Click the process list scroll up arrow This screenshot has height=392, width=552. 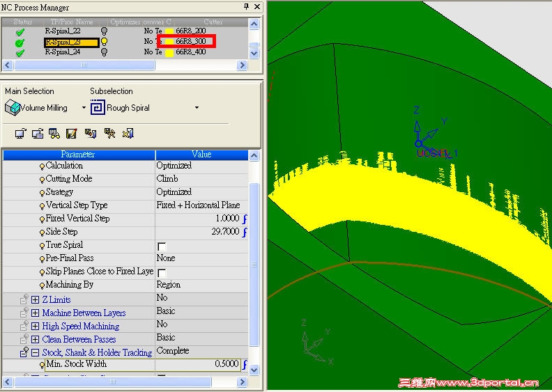(254, 24)
